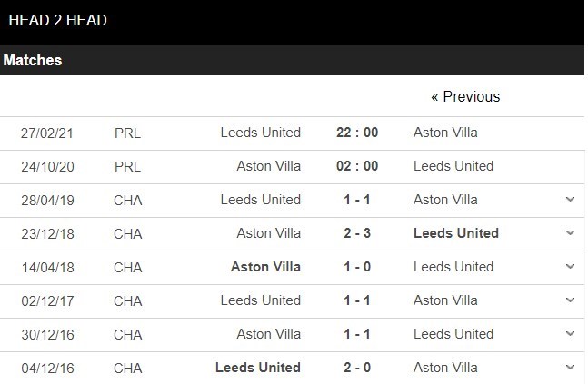Click the CHA label for 28/04/19
This screenshot has height=384, width=588.
pos(127,200)
